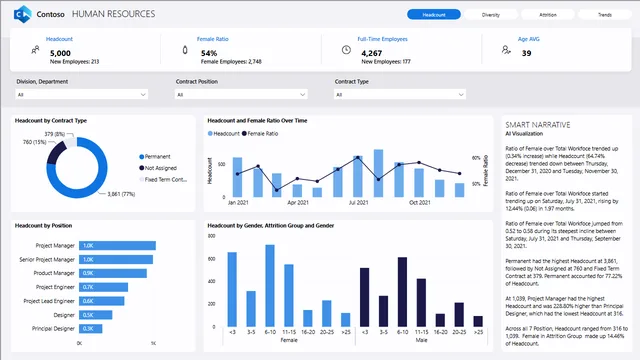The width and height of the screenshot is (640, 360).
Task: Click the Male 6-10 bar
Action: point(402,292)
